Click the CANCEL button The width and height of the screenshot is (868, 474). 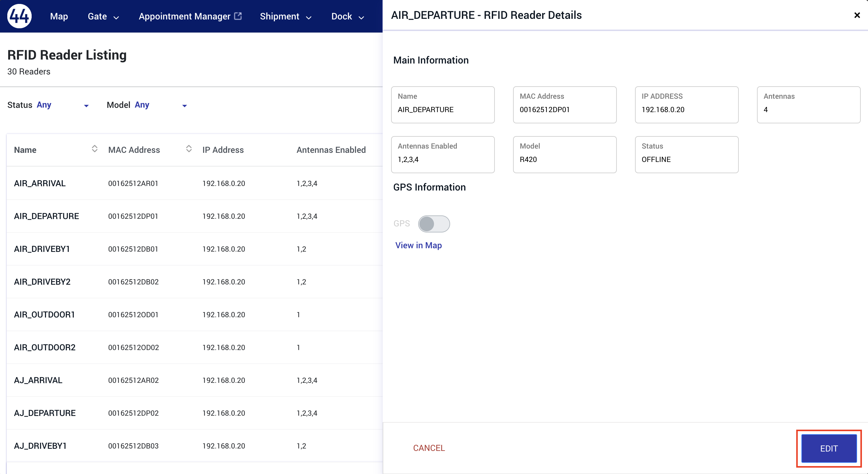[429, 448]
